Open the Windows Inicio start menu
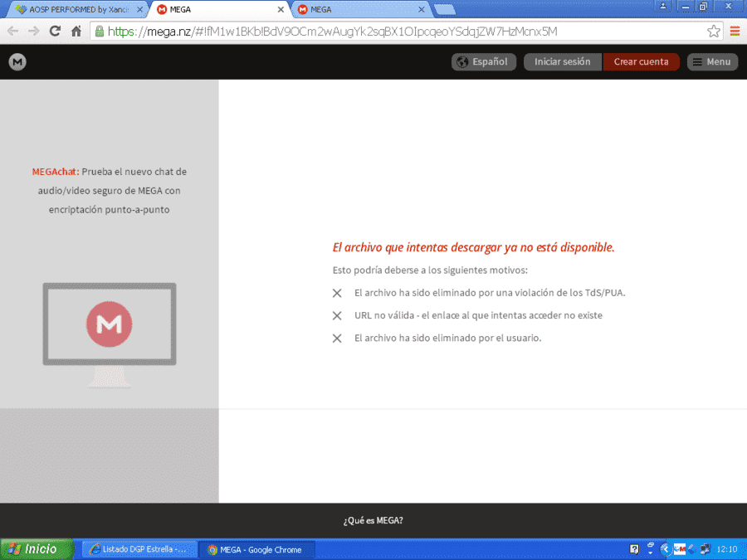 [37, 549]
